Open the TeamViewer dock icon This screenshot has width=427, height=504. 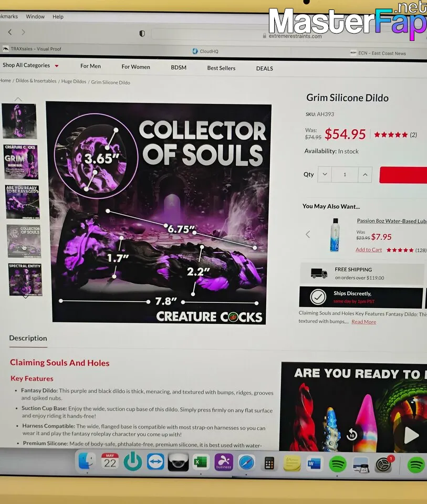[155, 462]
